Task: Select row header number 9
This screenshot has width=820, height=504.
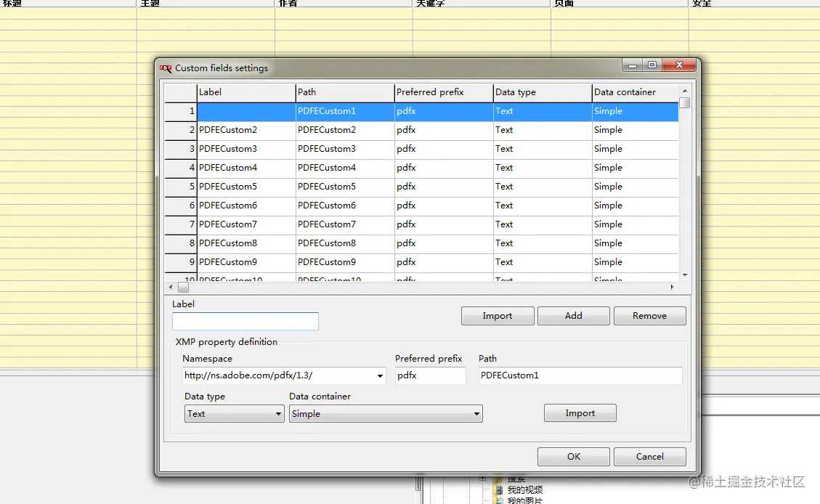Action: click(180, 262)
